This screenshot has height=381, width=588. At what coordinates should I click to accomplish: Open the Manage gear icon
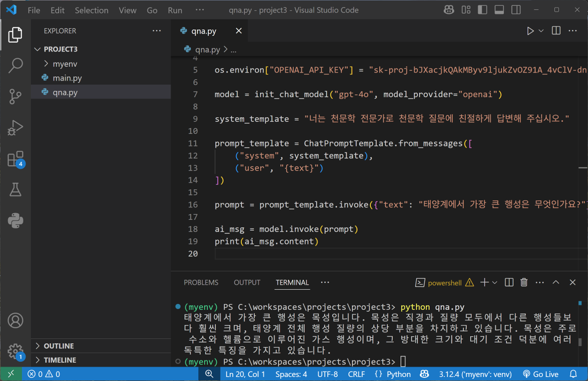[x=15, y=351]
